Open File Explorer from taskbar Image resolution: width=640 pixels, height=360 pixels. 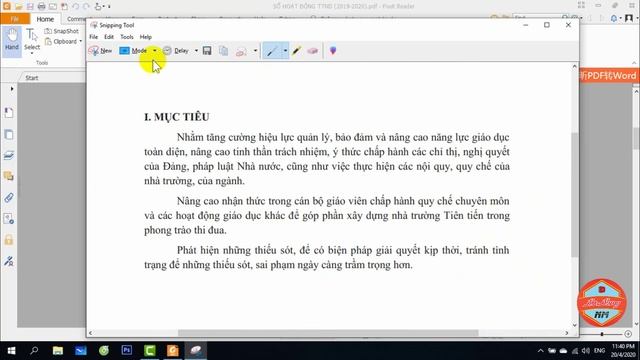coord(58,351)
